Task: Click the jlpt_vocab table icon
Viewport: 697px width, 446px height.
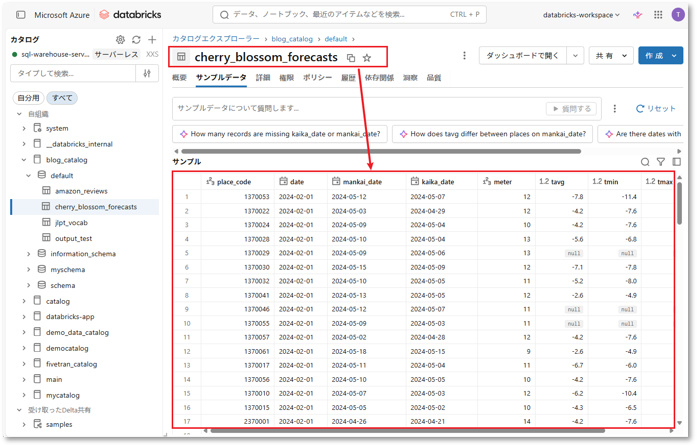Action: pyautogui.click(x=46, y=222)
